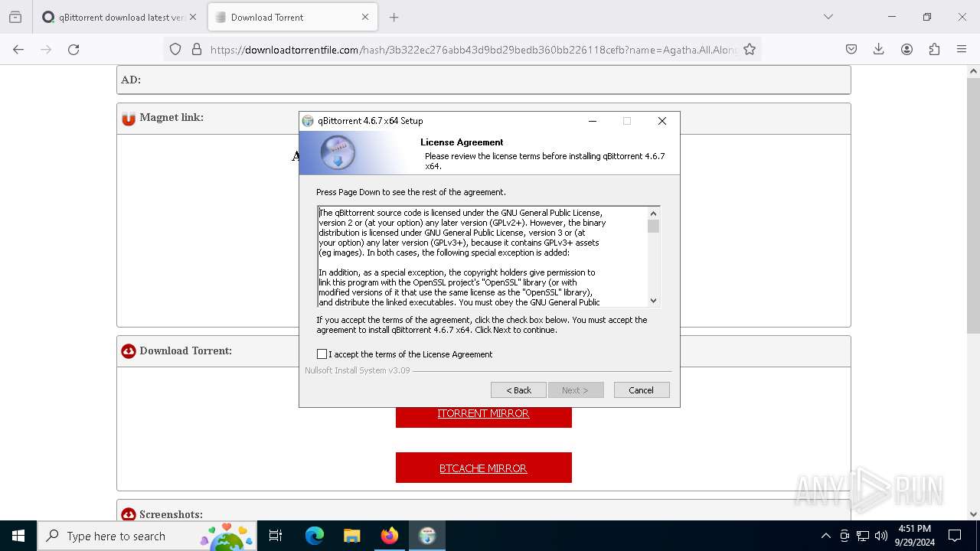Reload the current page
This screenshot has height=551, width=980.
pyautogui.click(x=73, y=49)
